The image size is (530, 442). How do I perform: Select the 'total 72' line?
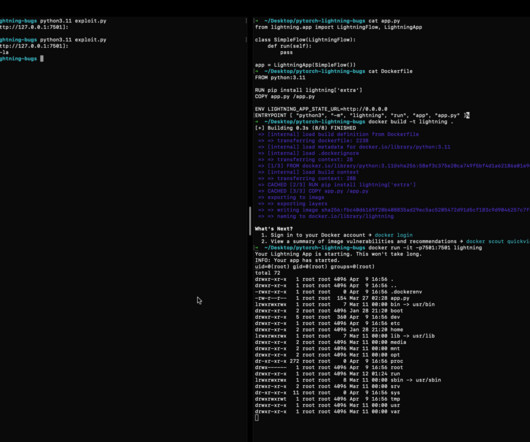[x=267, y=273]
